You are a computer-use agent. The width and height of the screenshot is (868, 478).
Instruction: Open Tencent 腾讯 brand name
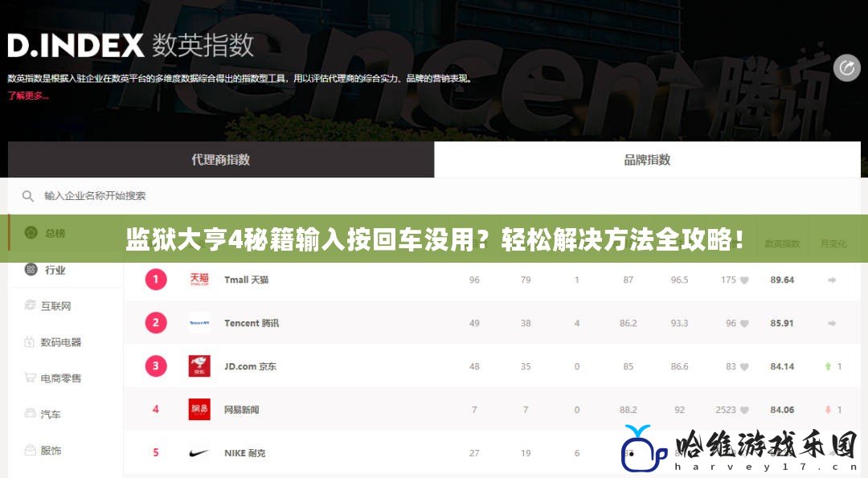pos(252,323)
